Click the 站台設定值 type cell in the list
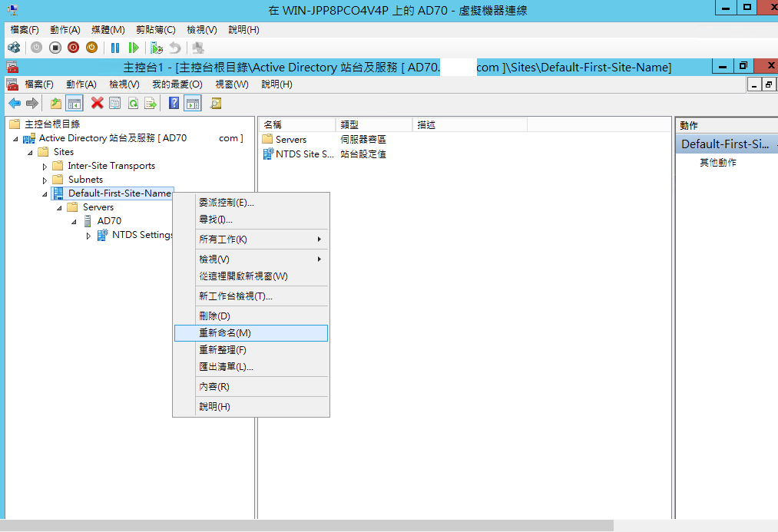 [x=363, y=154]
